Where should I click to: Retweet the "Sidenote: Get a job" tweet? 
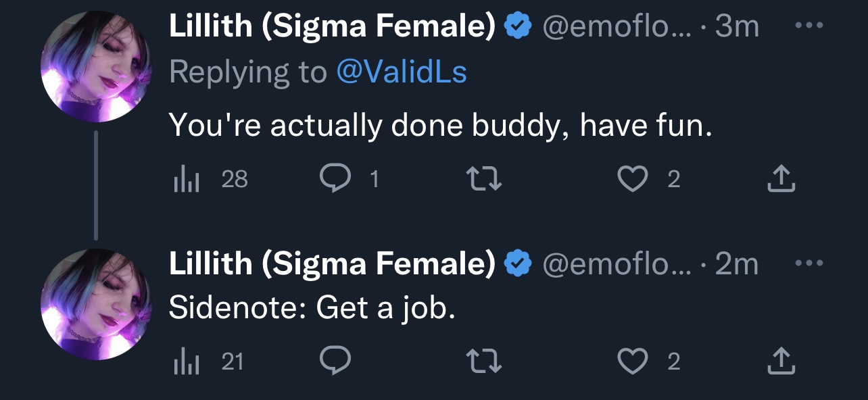[485, 362]
